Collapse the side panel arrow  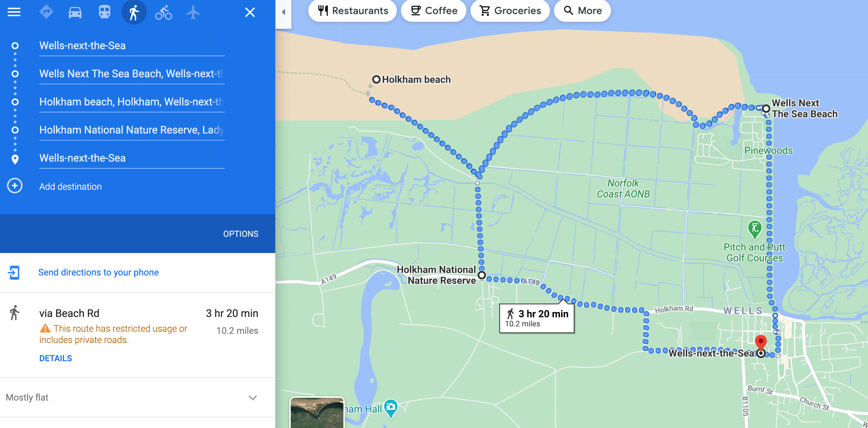pos(283,12)
